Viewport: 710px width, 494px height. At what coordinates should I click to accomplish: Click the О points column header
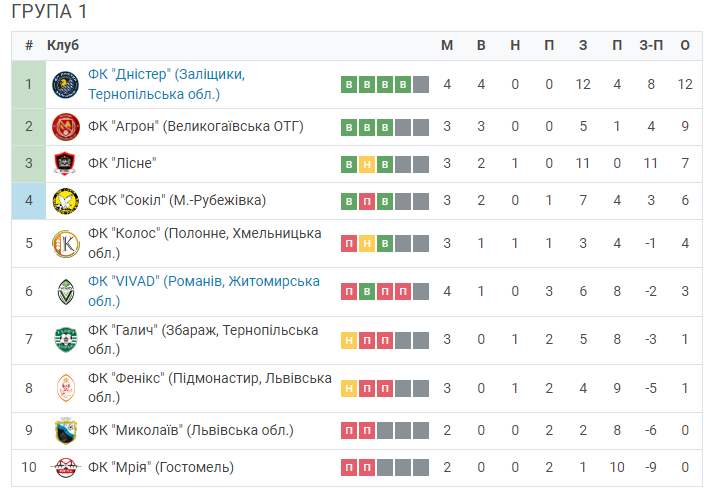click(x=685, y=45)
